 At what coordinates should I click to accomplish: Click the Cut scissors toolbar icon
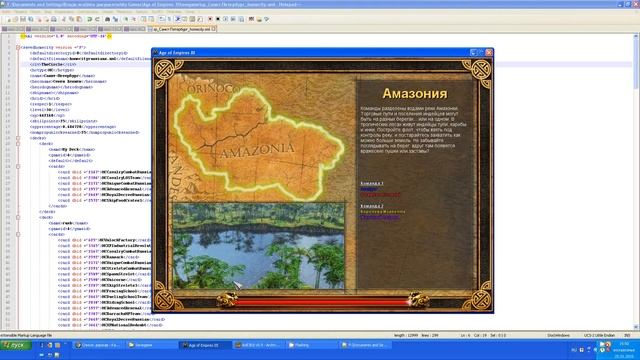[64, 19]
